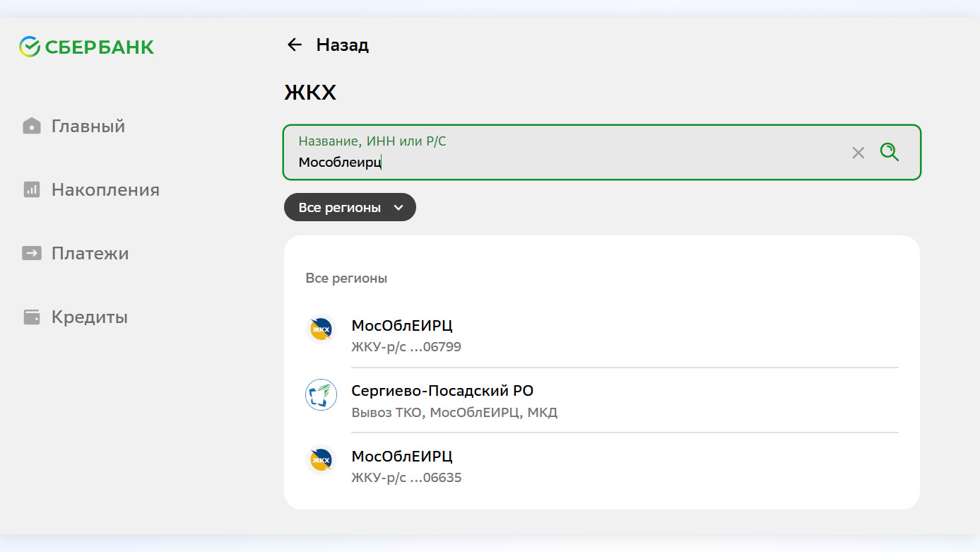Screen dimensions: 980x552
Task: Click the Назад text link
Action: [x=342, y=45]
